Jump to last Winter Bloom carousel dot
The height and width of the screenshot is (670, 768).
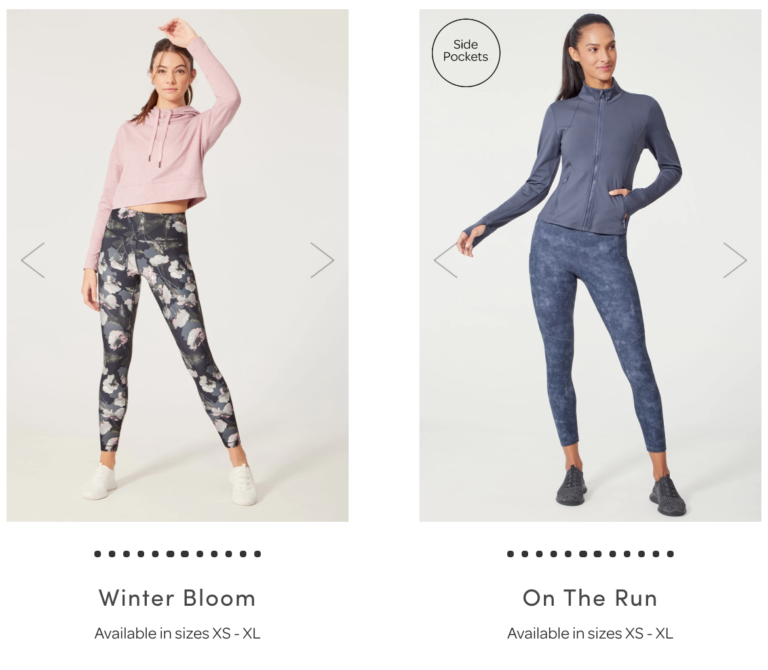pos(258,554)
